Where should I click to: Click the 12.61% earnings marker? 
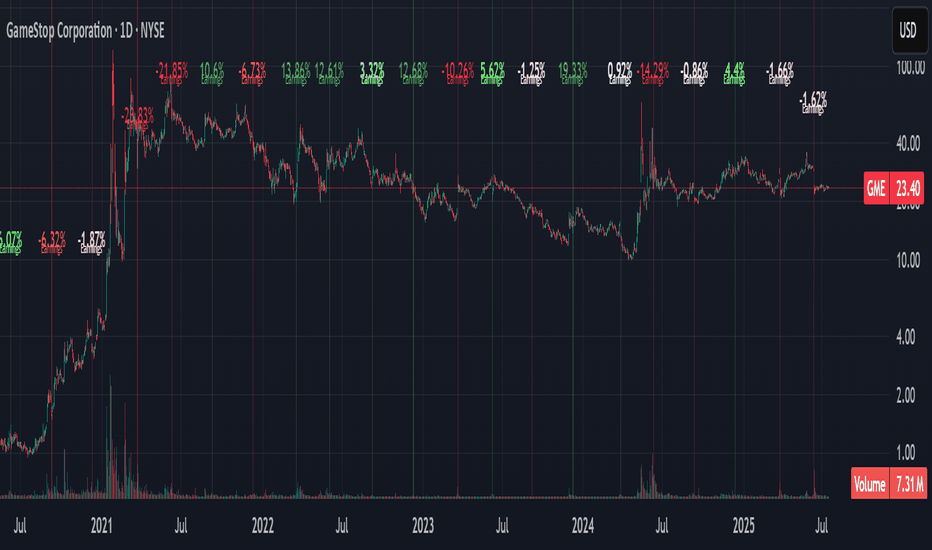click(x=329, y=73)
